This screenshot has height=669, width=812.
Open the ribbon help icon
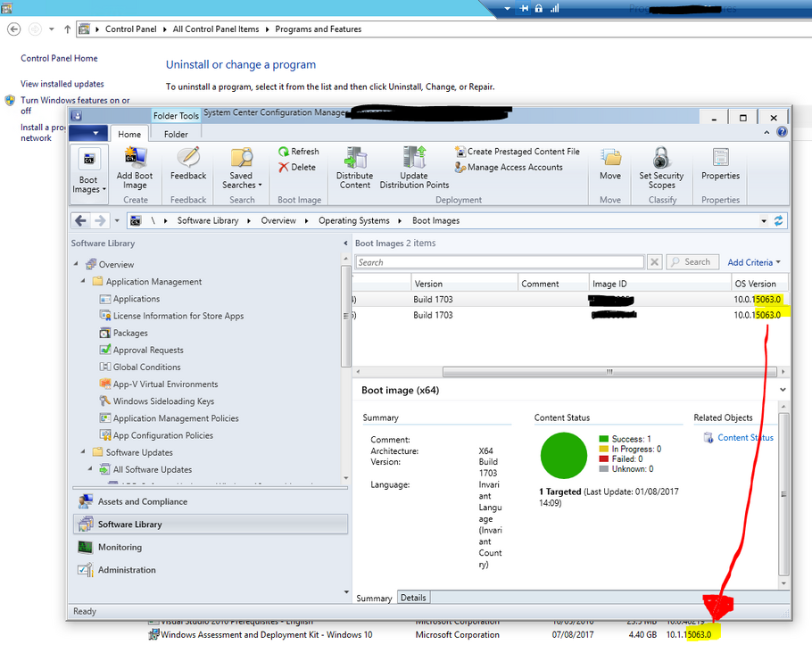[782, 132]
